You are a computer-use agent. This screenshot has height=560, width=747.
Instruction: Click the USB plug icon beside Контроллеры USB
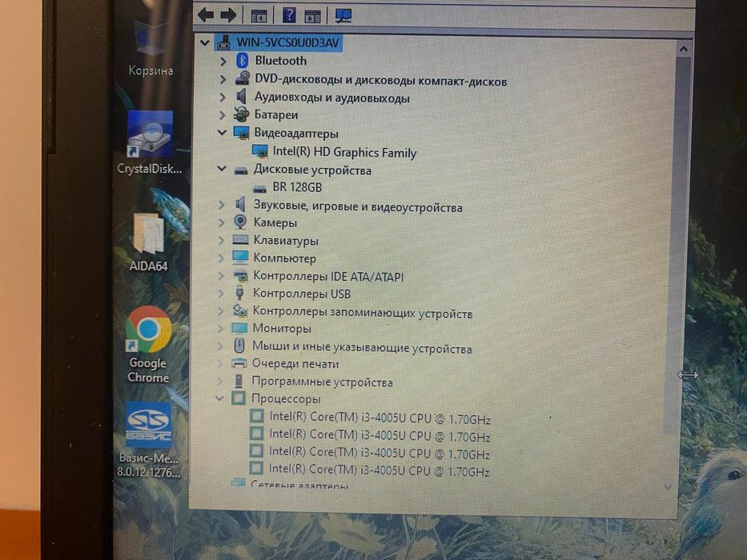point(239,293)
